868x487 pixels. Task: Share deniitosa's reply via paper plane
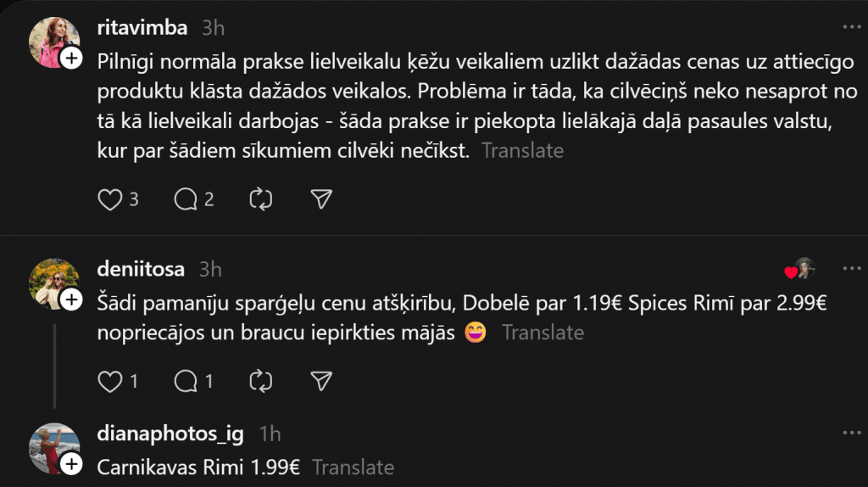(320, 382)
